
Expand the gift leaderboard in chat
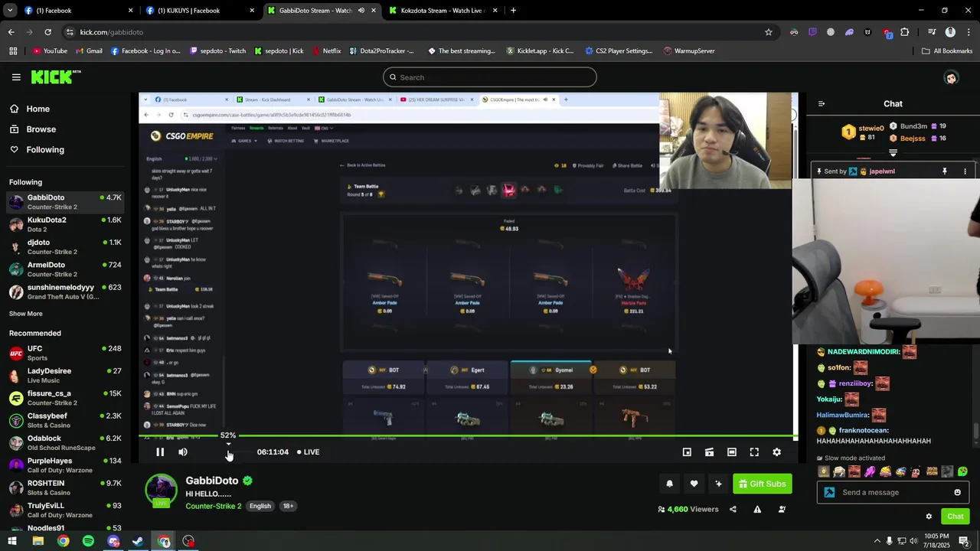click(x=893, y=154)
